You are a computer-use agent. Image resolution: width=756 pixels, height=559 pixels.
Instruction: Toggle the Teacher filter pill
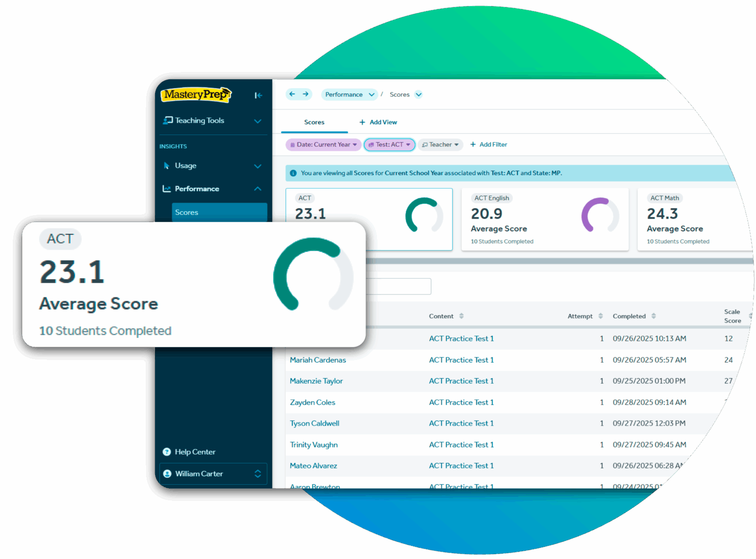440,144
